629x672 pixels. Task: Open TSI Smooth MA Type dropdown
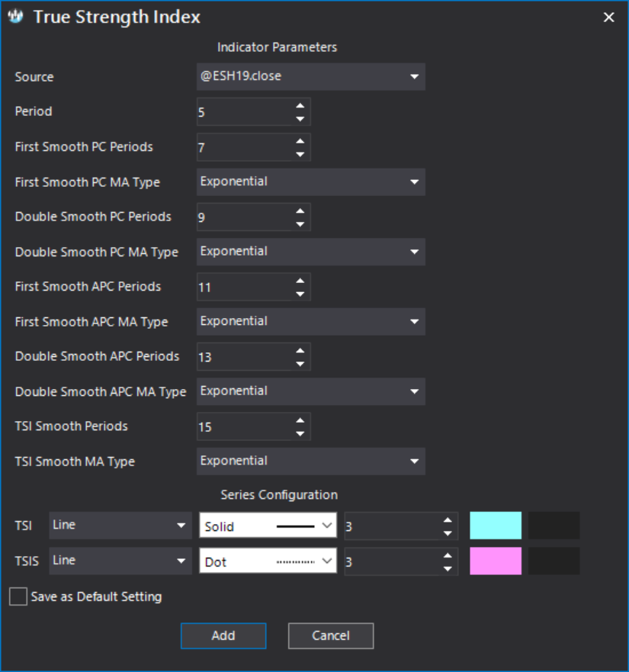[310, 461]
